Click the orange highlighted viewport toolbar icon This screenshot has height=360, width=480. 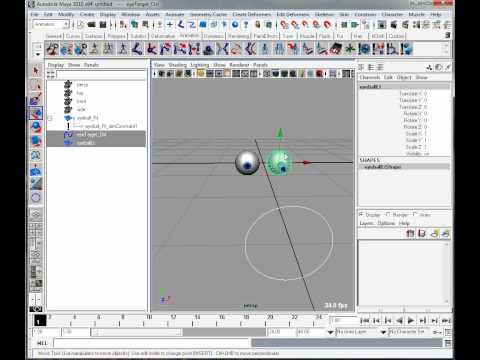click(x=201, y=73)
